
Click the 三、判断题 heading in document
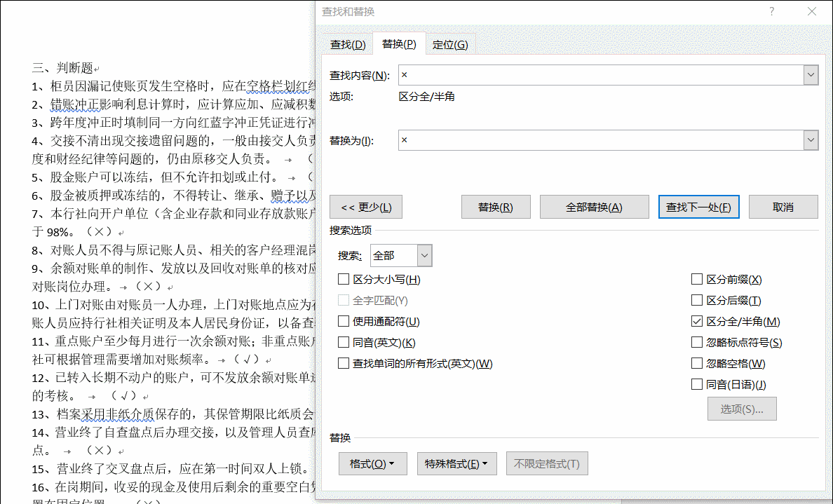coord(62,68)
